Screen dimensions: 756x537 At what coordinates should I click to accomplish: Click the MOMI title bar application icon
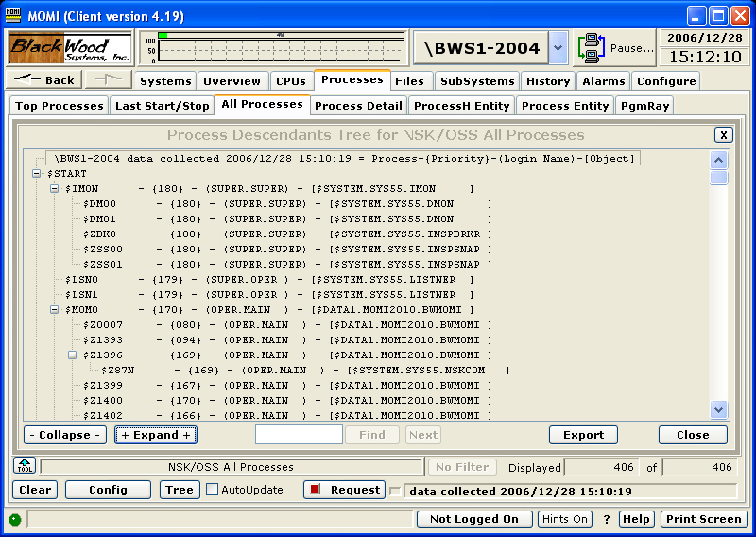click(13, 14)
